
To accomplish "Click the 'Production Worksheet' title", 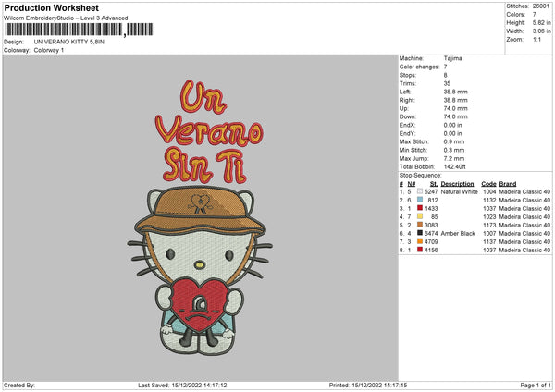I will pos(51,7).
